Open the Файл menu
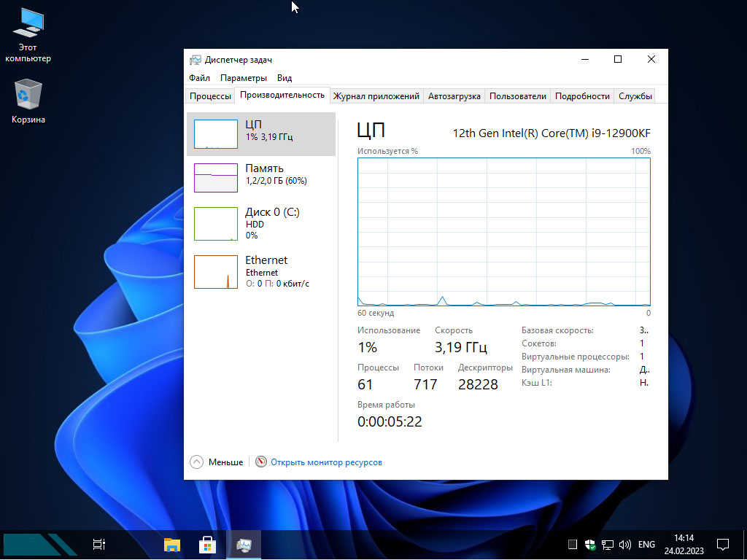 [x=199, y=78]
